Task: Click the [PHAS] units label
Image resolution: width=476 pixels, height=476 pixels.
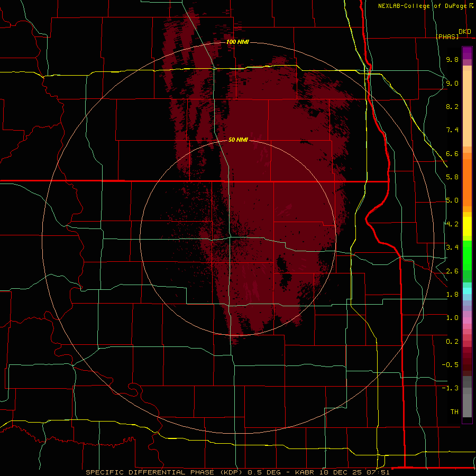Action: (447, 36)
